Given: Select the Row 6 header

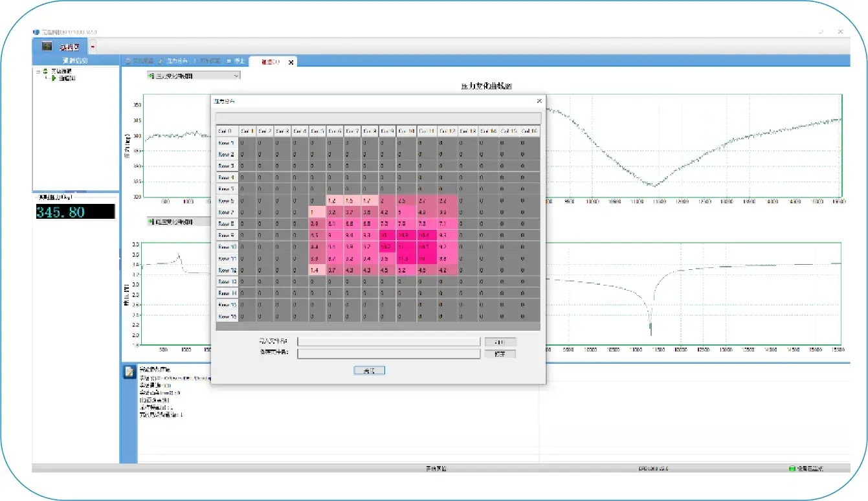Looking at the screenshot, I should [x=227, y=201].
